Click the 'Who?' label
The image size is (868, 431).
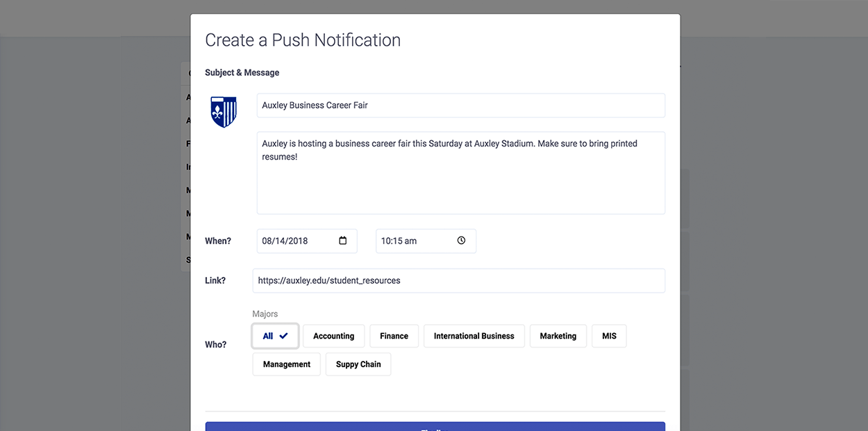point(216,344)
